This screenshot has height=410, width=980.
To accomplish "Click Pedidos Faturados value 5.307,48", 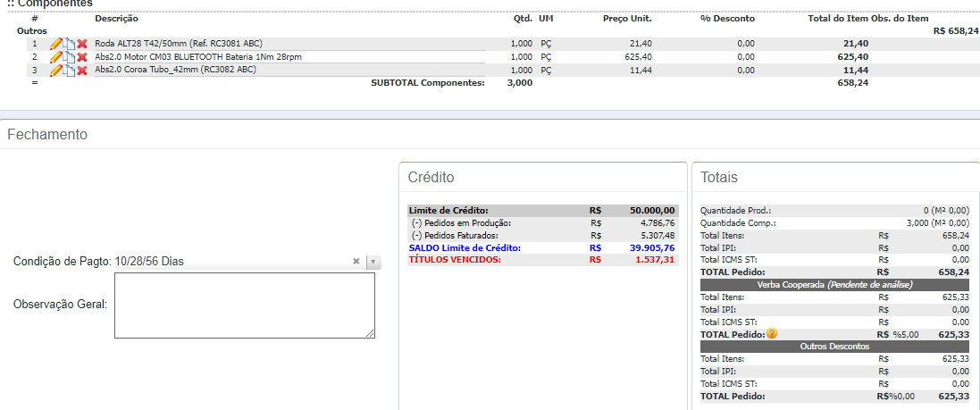I will (x=658, y=236).
